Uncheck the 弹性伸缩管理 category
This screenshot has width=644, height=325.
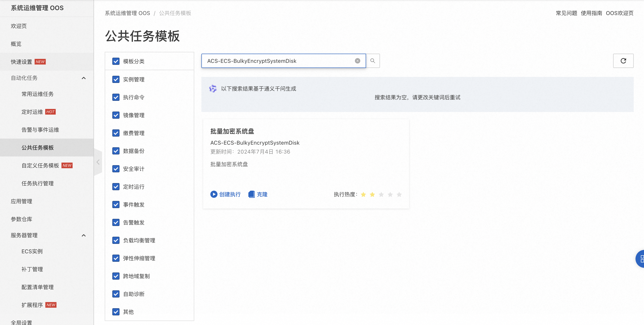pyautogui.click(x=116, y=258)
